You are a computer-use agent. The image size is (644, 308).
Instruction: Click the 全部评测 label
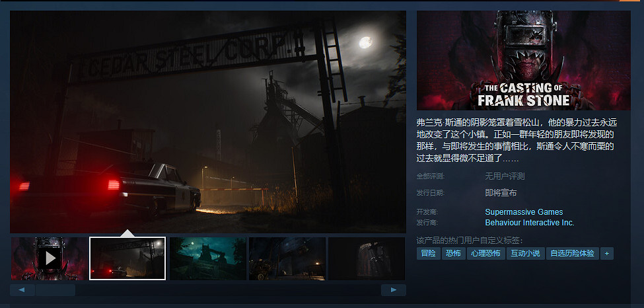click(431, 176)
